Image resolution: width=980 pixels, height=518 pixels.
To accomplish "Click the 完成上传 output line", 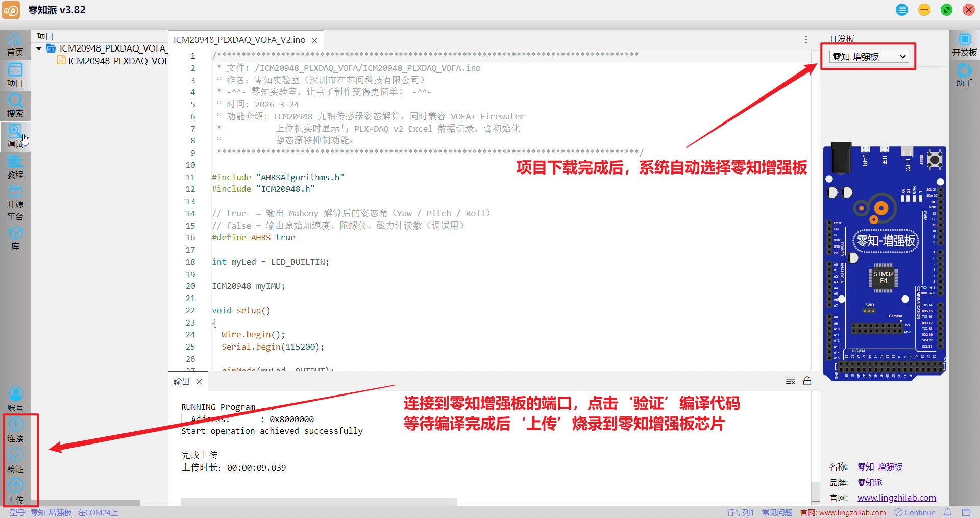I will tap(200, 455).
